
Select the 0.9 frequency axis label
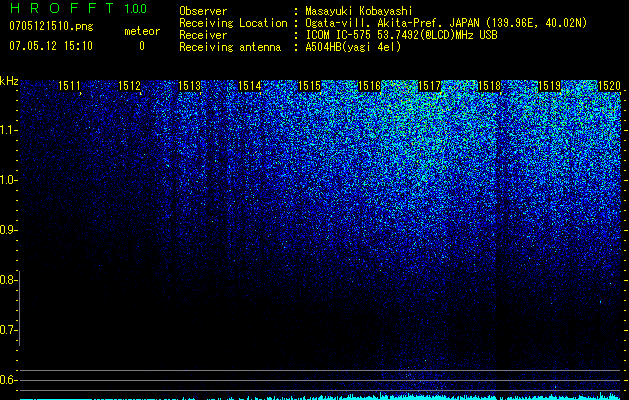click(7, 230)
